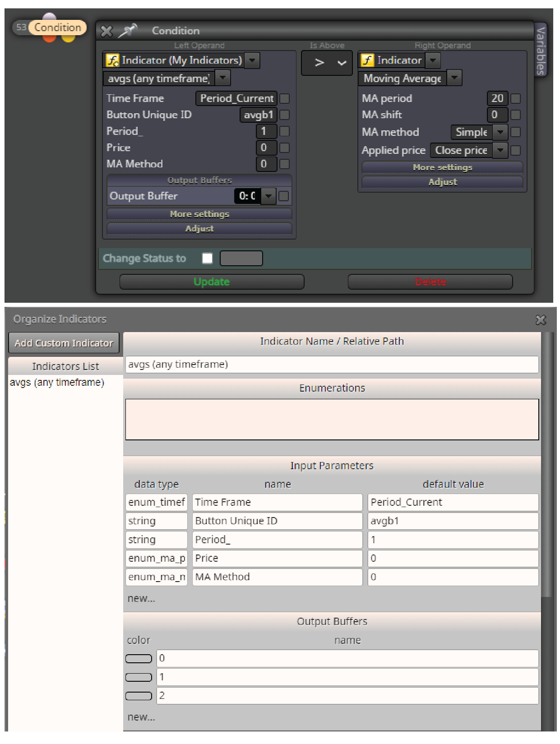The width and height of the screenshot is (560, 744).
Task: Click color swatch for output buffer 0
Action: [x=139, y=659]
